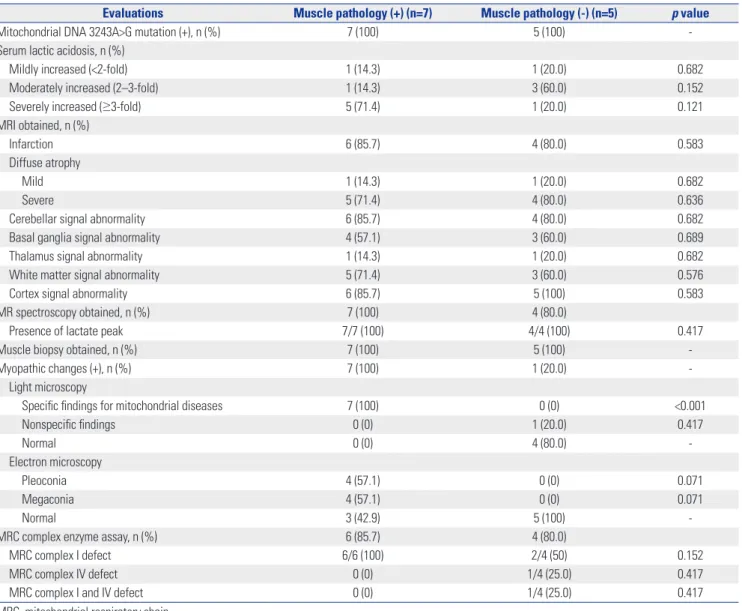
Task: Select the Diffuse atrophy label
Action: (44, 163)
